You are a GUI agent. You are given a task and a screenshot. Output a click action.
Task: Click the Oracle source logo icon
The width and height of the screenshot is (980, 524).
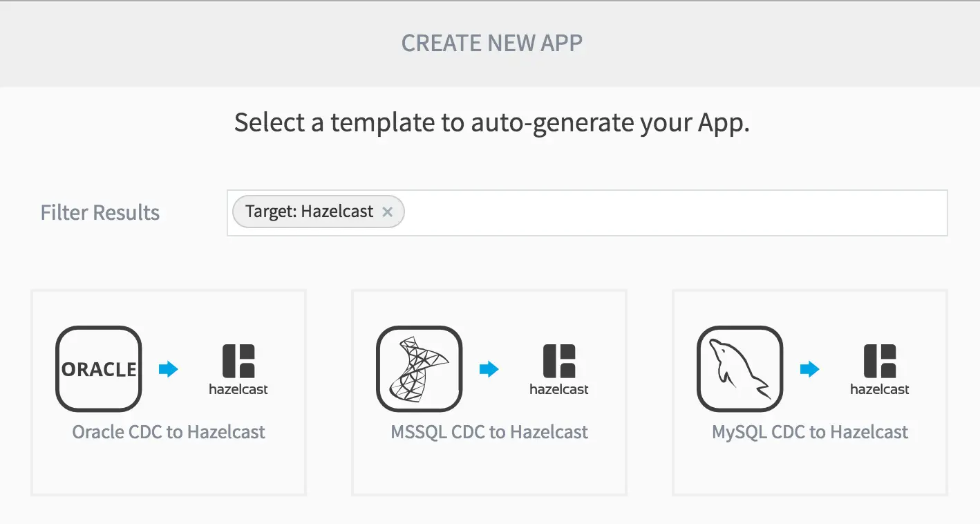(99, 369)
